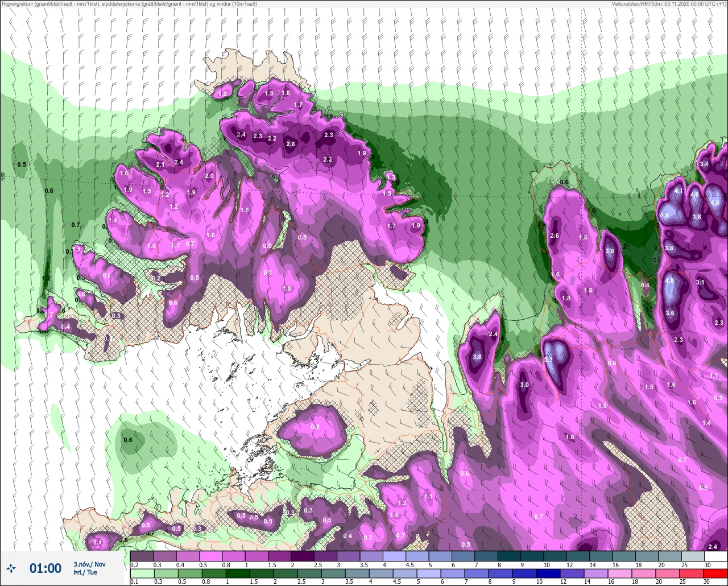Select the bright pink 0.5 swatch in upper legend
Viewport: 728px width, 586px height.
point(210,556)
